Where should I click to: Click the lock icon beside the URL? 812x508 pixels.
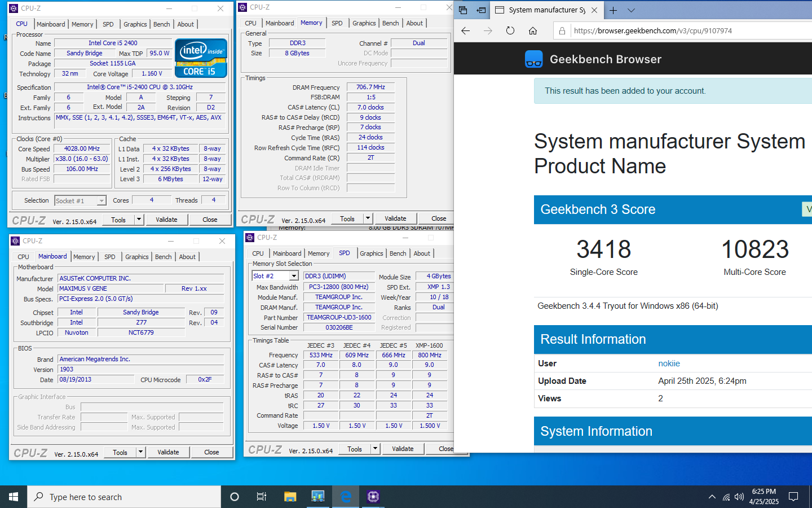tap(562, 31)
